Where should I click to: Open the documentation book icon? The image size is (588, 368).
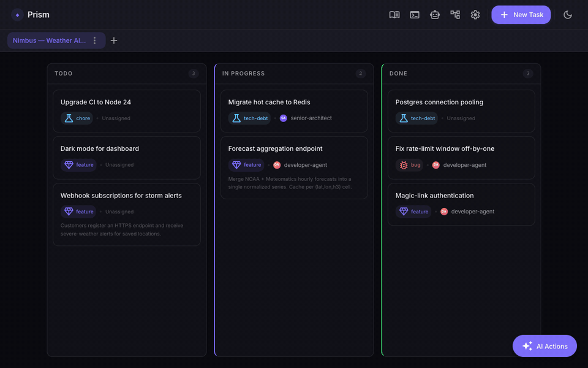pos(394,15)
